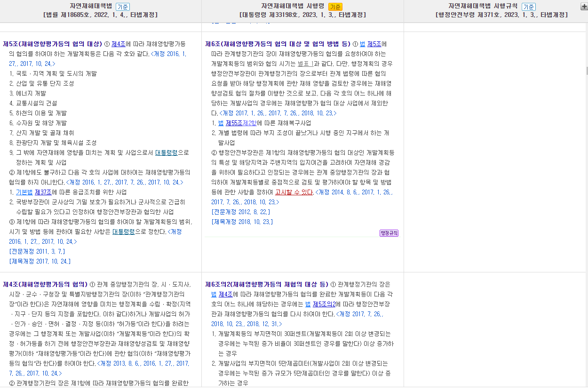Click heading 제6조의2(재해영향평가등의 재협의 대상 등)
This screenshot has width=588, height=391.
[x=267, y=284]
